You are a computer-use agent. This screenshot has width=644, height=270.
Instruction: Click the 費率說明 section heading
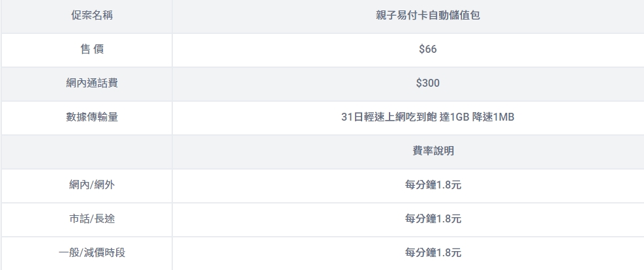tap(433, 151)
